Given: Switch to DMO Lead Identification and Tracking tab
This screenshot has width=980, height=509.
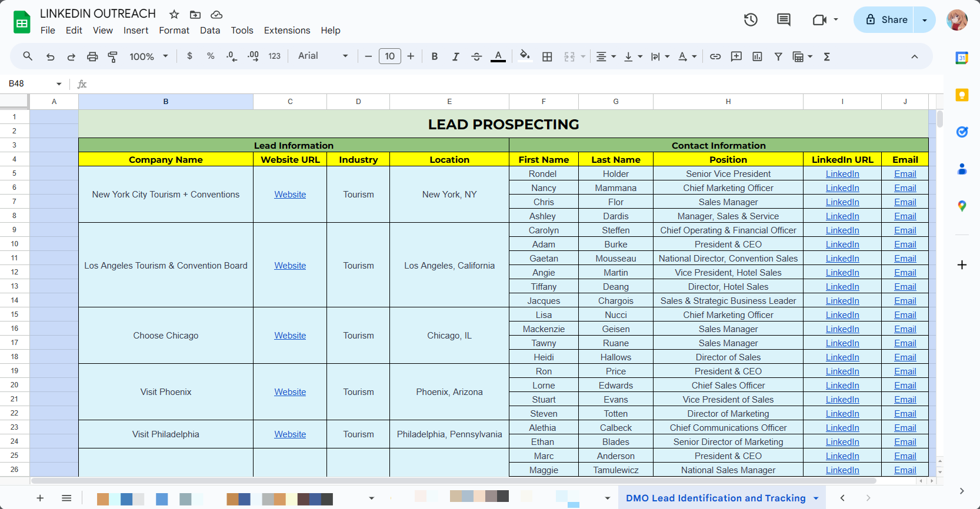Looking at the screenshot, I should [715, 498].
